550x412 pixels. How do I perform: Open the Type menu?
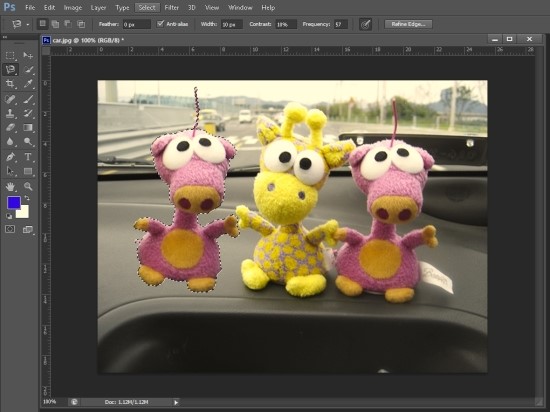[x=122, y=7]
